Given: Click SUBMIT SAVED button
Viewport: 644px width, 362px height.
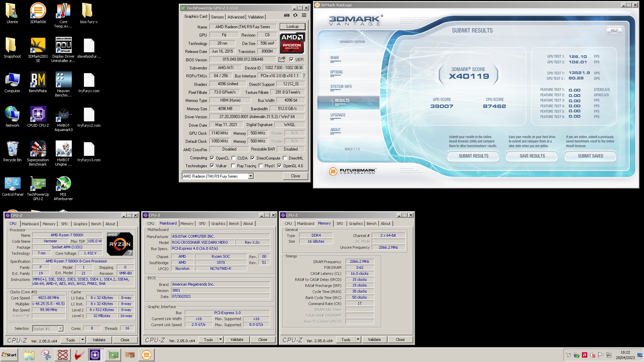Looking at the screenshot, I should (590, 156).
